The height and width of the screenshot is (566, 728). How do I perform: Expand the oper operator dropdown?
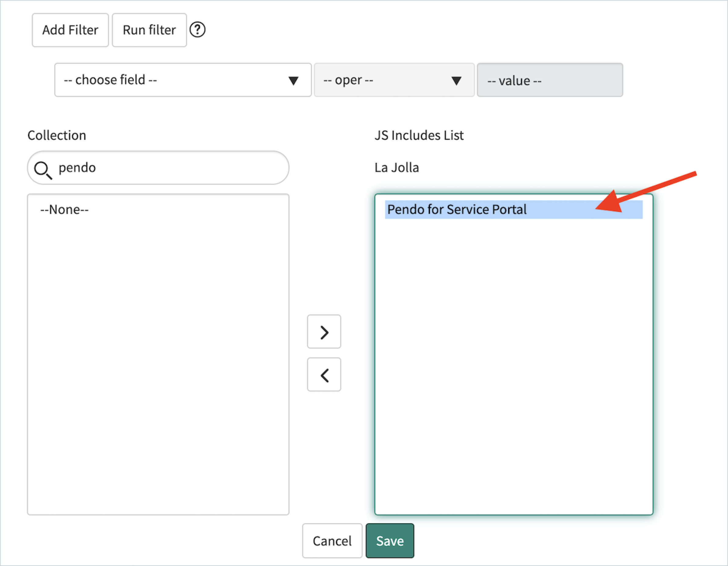(x=394, y=80)
